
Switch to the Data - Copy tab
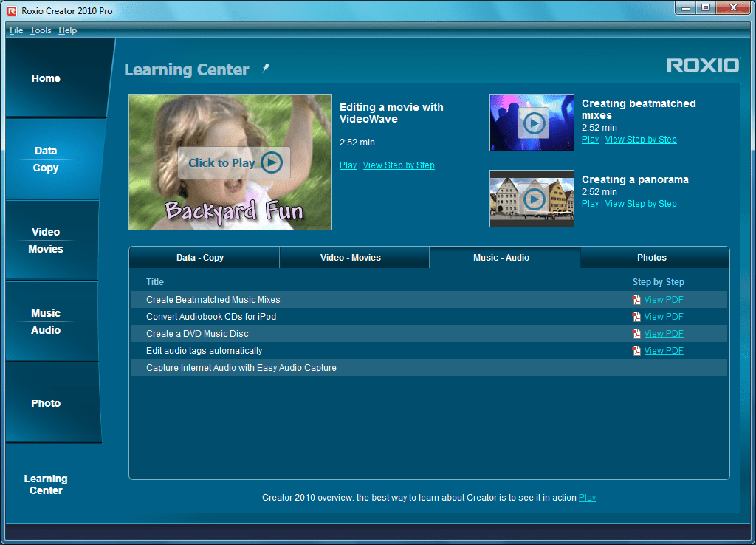(x=205, y=258)
